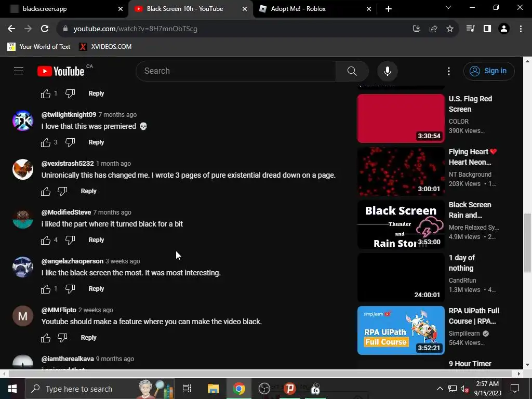Image resolution: width=532 pixels, height=399 pixels.
Task: Reload the page in Chrome
Action: pos(45,29)
